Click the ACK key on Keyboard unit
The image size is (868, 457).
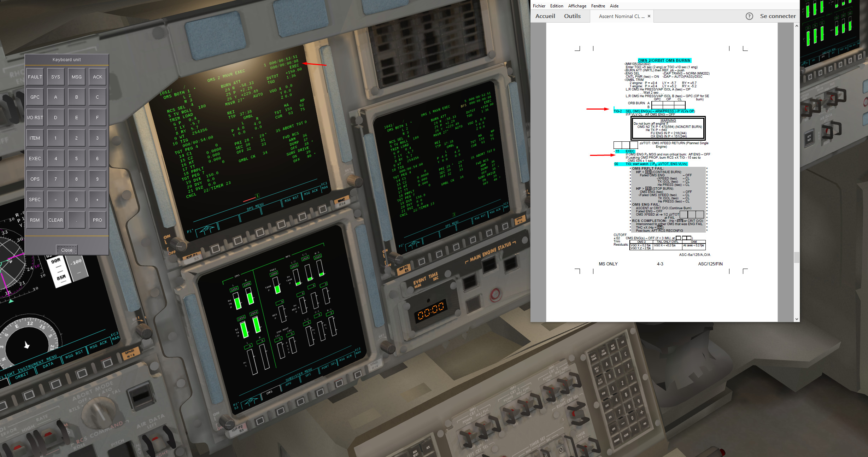coord(98,77)
